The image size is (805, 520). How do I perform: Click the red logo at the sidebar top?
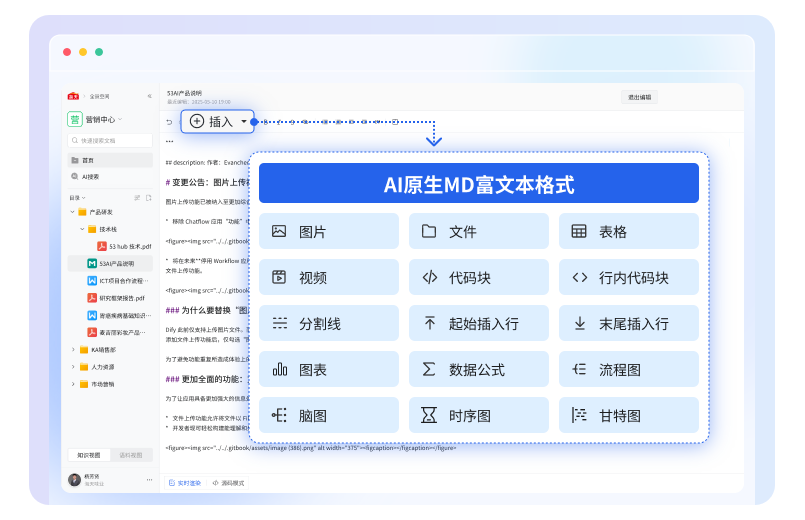(73, 96)
